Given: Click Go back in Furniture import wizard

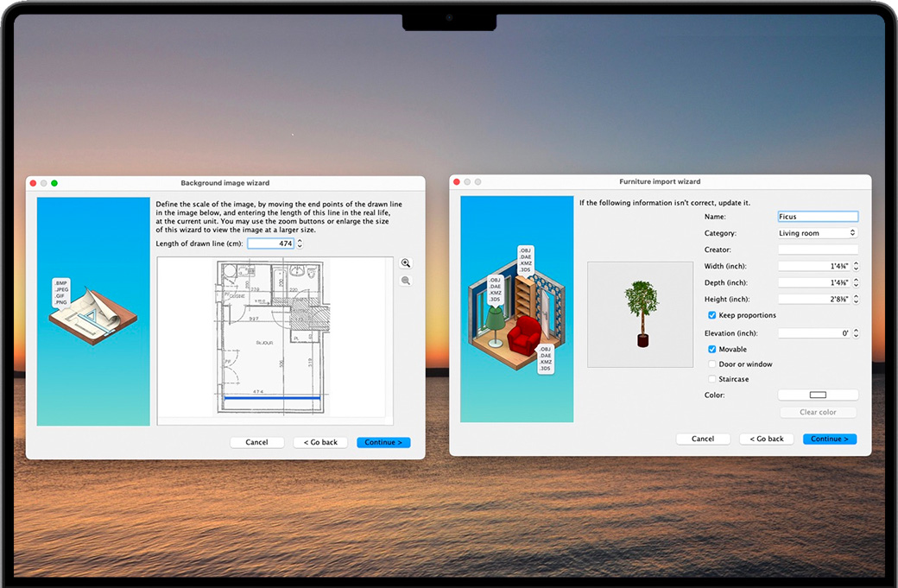Looking at the screenshot, I should click(766, 439).
